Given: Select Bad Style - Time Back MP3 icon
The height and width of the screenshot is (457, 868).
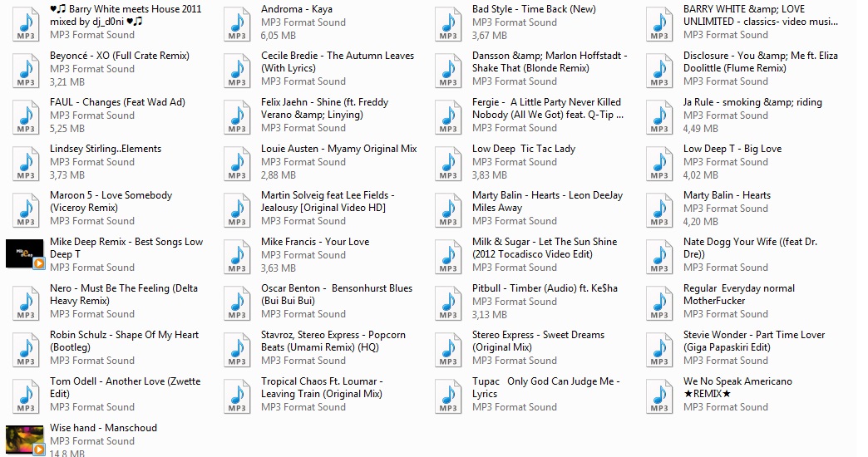Looking at the screenshot, I should pyautogui.click(x=448, y=24).
